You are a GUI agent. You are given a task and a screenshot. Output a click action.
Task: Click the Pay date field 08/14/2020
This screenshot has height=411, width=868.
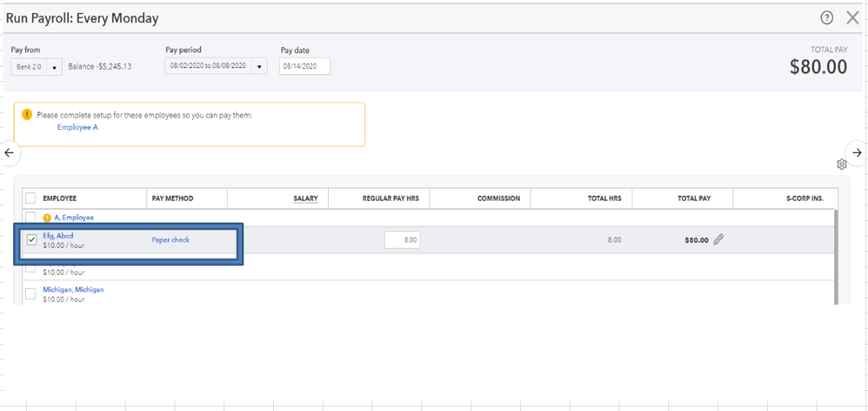tap(305, 66)
